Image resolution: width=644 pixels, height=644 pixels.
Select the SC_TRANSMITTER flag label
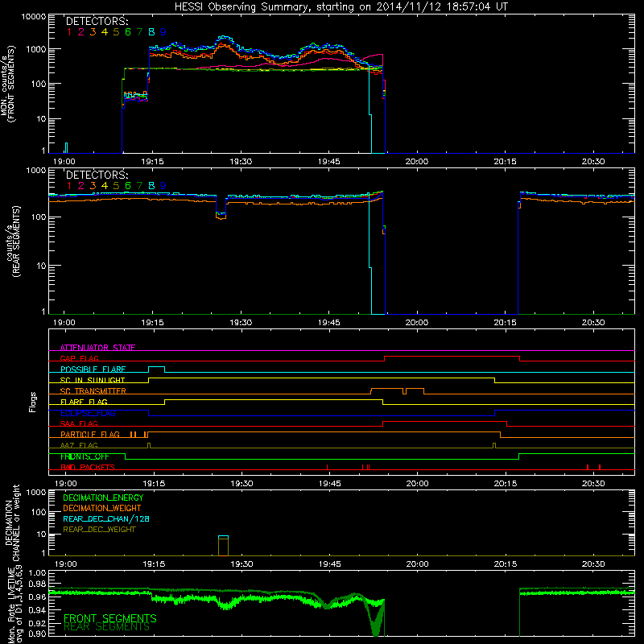[93, 391]
